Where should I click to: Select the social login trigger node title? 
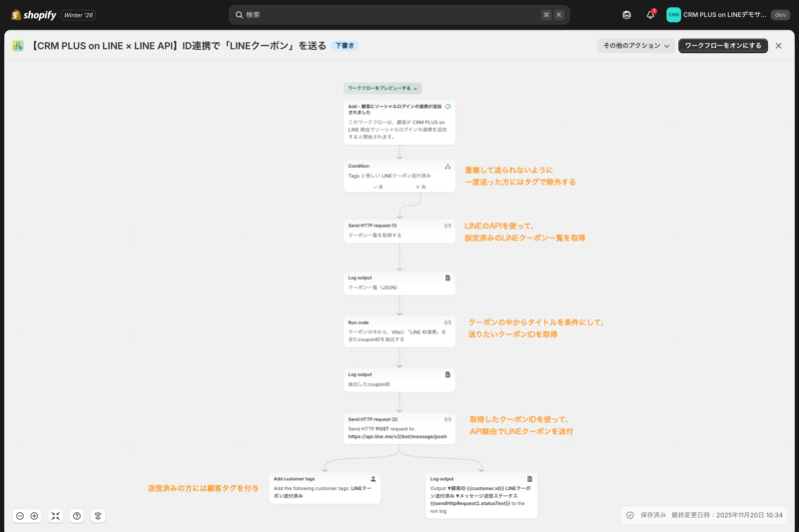[x=395, y=109]
